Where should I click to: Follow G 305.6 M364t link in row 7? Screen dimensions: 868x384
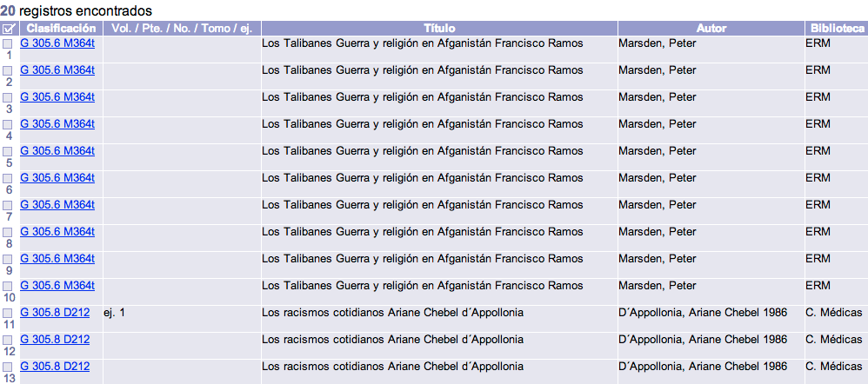[57, 205]
